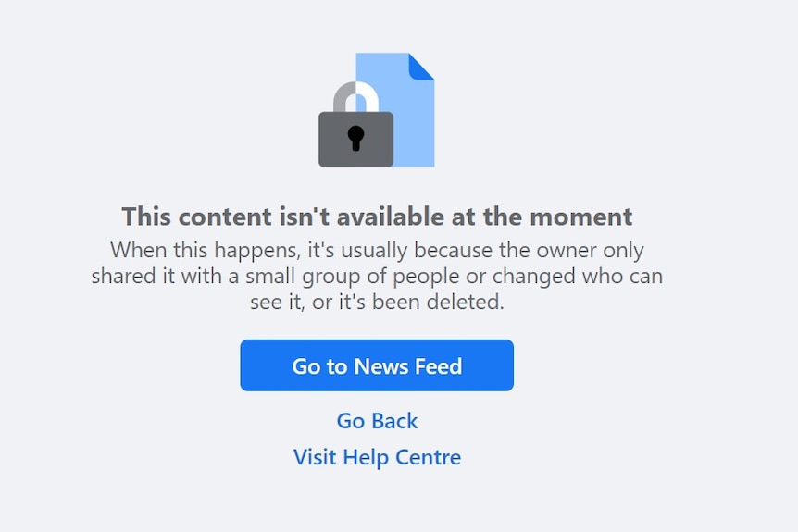
Task: Click the heading "This content isn't available at the moment"
Action: click(377, 217)
